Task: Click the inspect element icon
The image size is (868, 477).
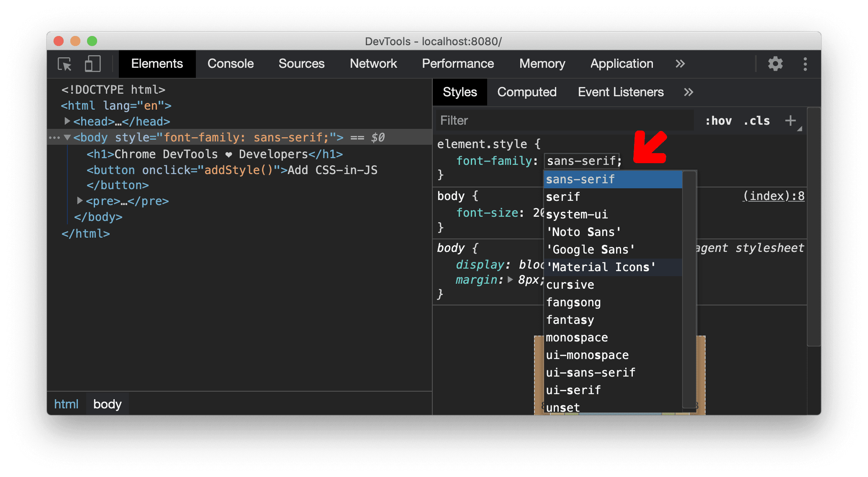Action: 66,64
